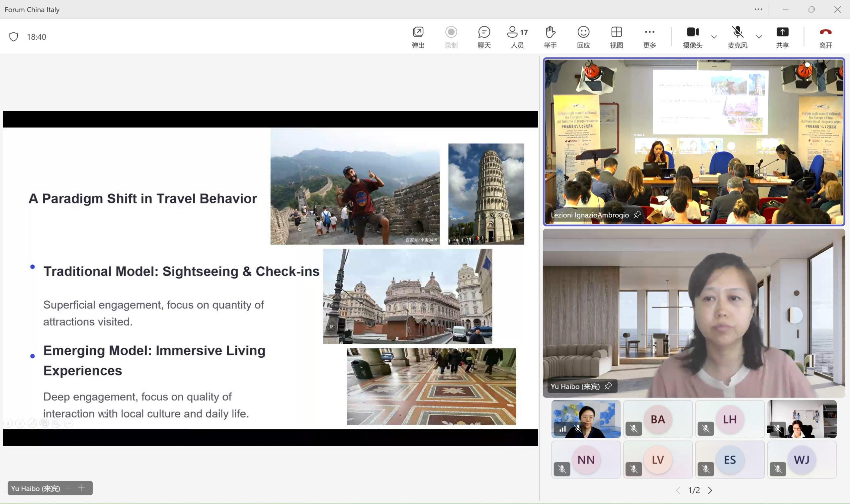The image size is (850, 504).
Task: Select the video tile with the bookshelf office
Action: 802,419
